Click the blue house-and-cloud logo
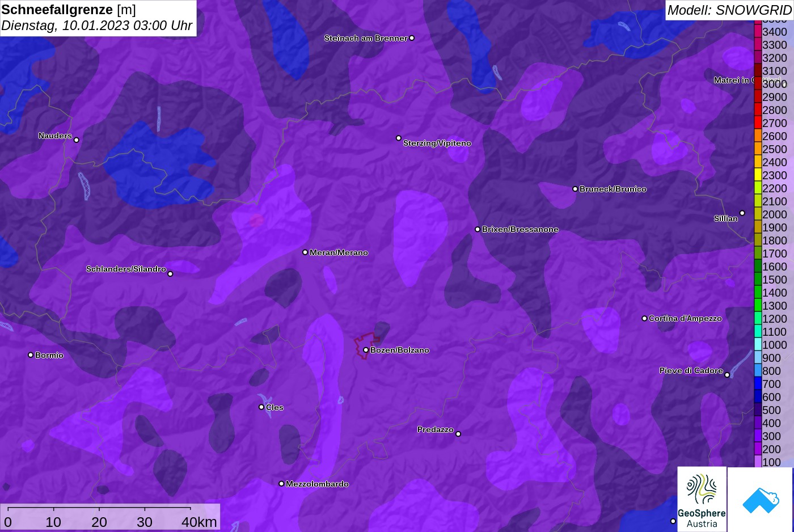794x532 pixels. pos(761,499)
